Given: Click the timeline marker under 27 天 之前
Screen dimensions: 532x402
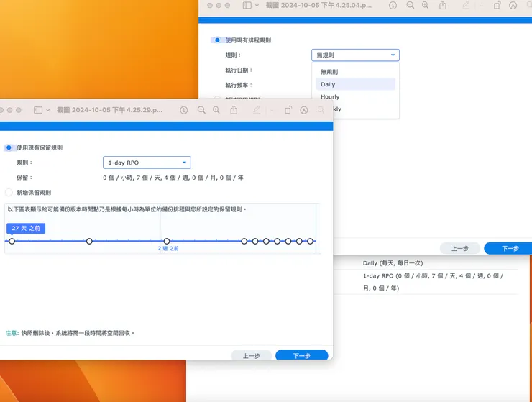Looking at the screenshot, I should tap(12, 241).
